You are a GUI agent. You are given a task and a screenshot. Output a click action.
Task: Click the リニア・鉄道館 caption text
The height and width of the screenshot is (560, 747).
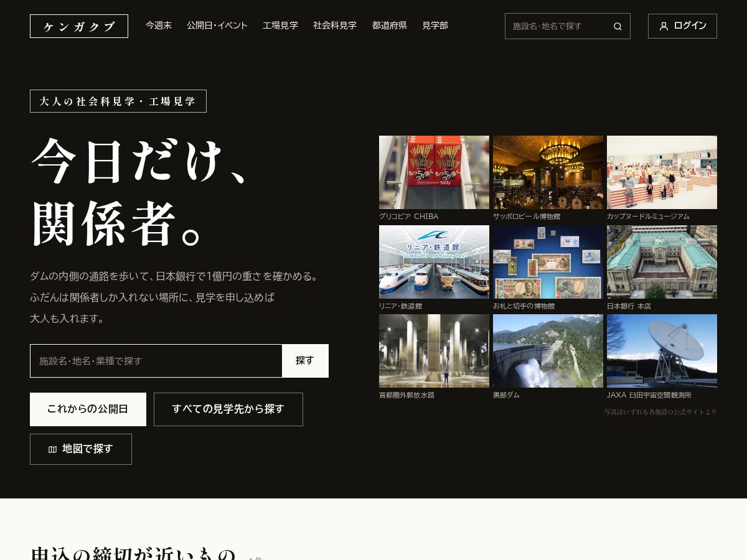click(x=400, y=306)
